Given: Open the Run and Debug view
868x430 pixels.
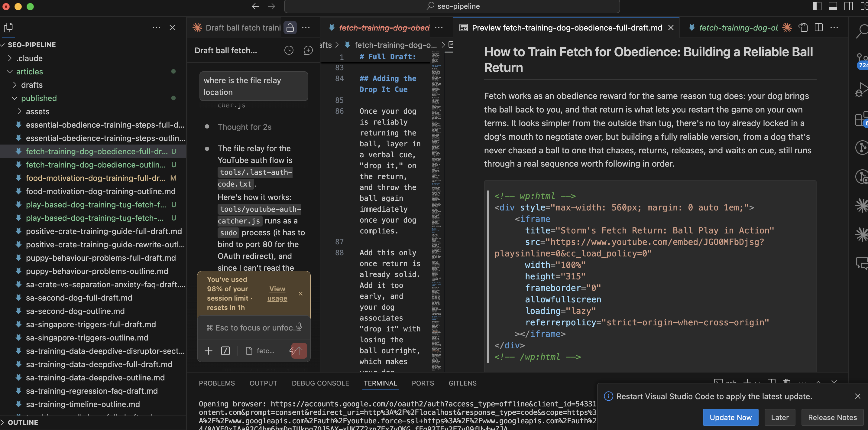Looking at the screenshot, I should (861, 90).
